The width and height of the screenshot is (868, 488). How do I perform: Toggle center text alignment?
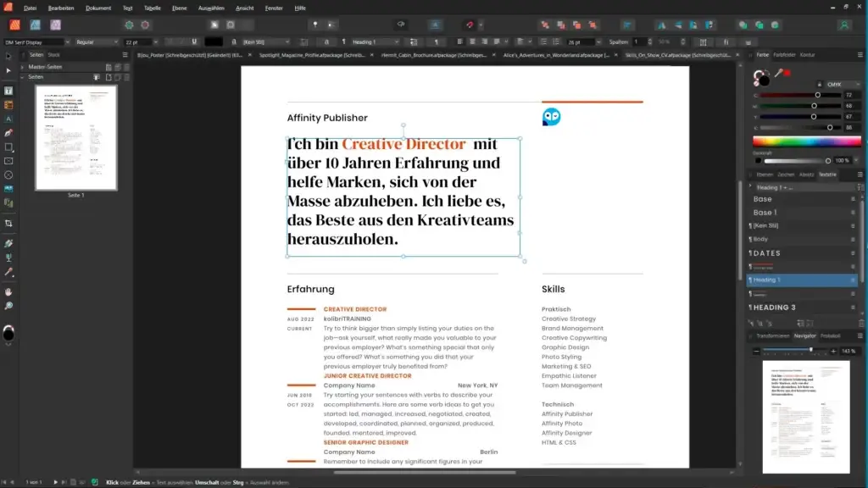(x=472, y=42)
